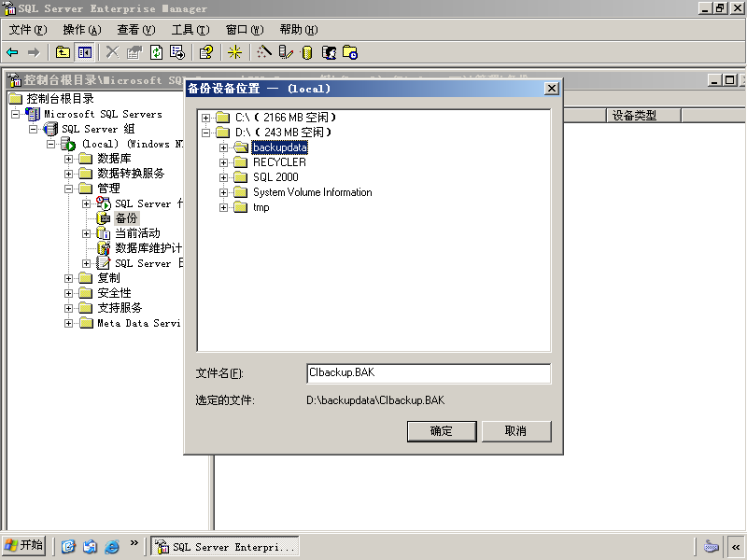Toggle the show/hide console tree icon
747x560 pixels.
(85, 52)
